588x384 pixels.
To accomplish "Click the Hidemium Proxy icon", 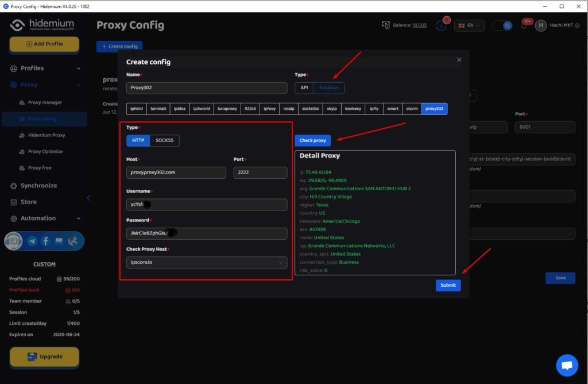I will [22, 135].
